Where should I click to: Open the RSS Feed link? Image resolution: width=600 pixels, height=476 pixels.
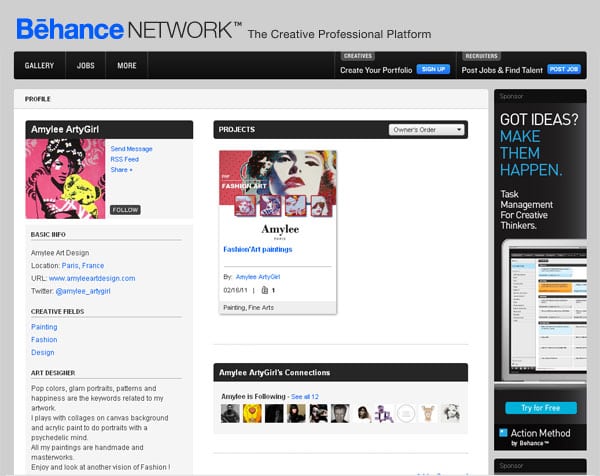[124, 159]
